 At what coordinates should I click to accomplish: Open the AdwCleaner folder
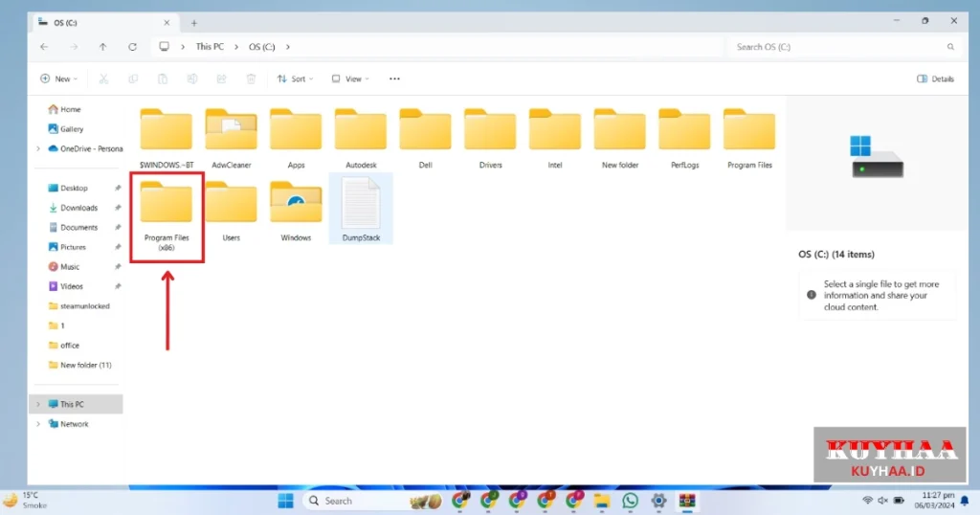coord(232,137)
